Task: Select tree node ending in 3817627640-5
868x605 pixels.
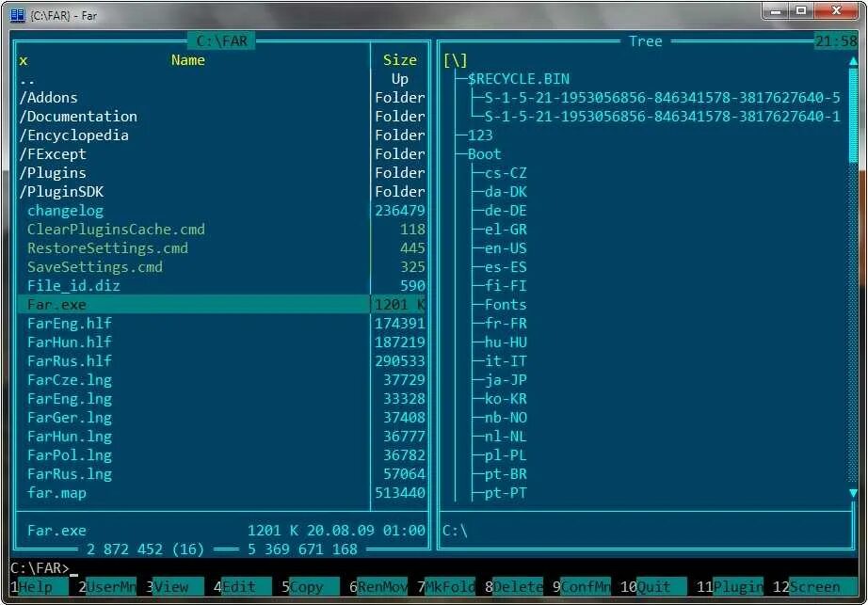Action: click(x=662, y=97)
